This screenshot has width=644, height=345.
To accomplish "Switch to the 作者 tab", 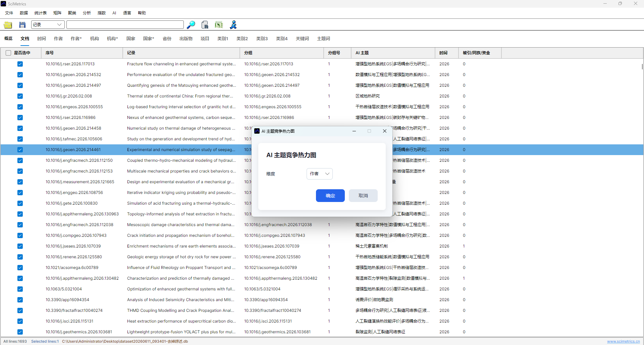I will (58, 39).
